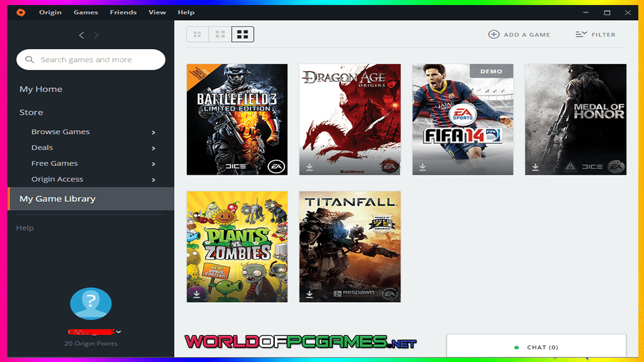This screenshot has height=362, width=644.
Task: Minimize the Origin window
Action: point(586,13)
